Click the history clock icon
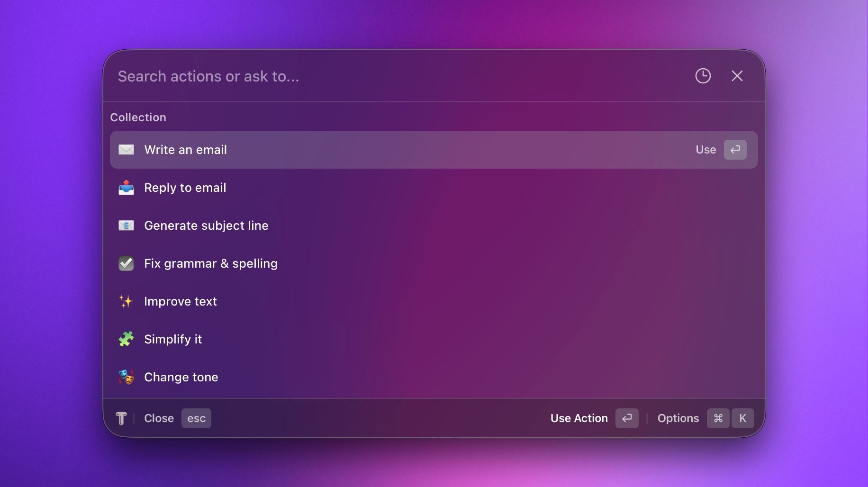 (x=703, y=76)
